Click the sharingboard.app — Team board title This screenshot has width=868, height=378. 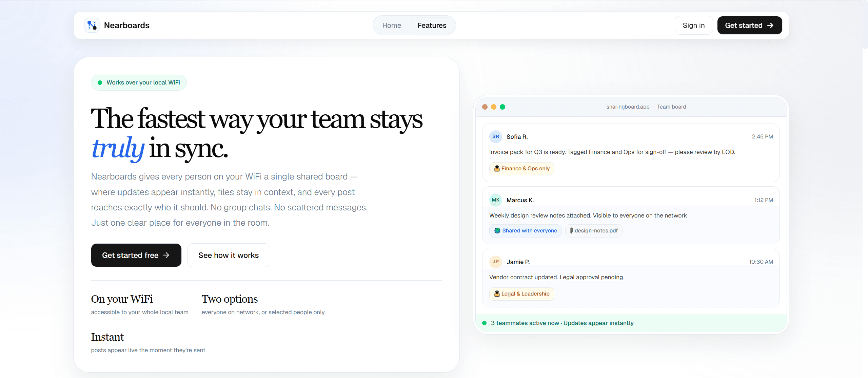[646, 107]
